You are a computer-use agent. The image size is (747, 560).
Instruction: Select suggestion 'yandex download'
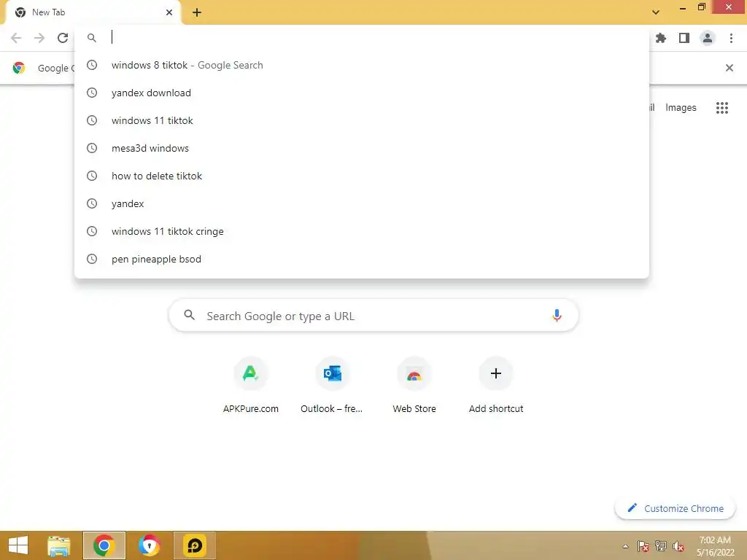362,93
